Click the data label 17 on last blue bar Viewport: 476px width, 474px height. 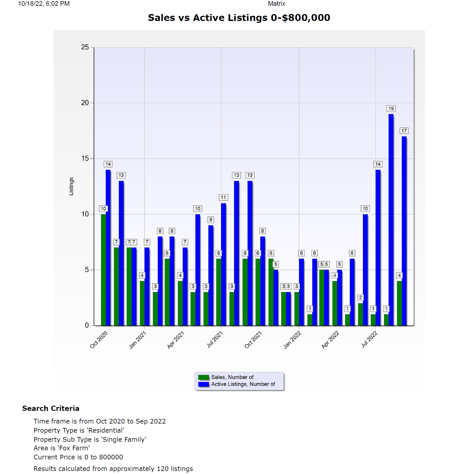coord(404,131)
